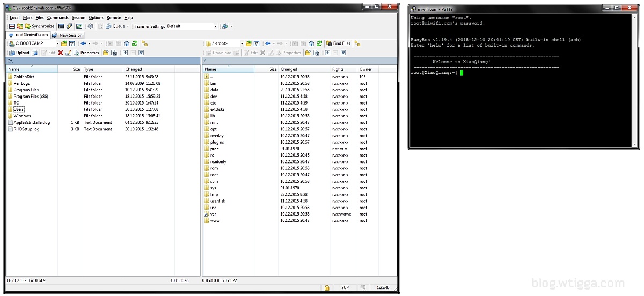Open the Files menu

40,18
